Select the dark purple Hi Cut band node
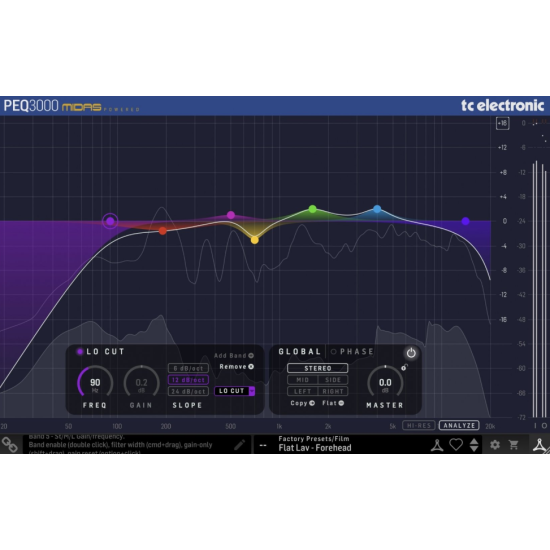The height and width of the screenshot is (550, 550). 465,221
